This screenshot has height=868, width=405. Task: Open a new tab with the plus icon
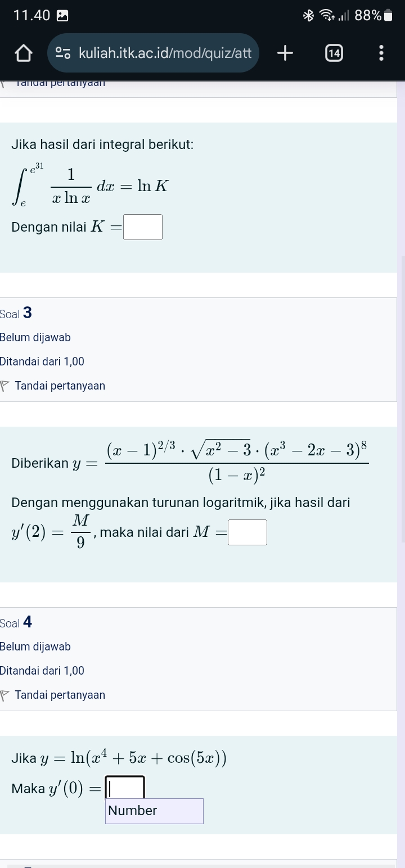pos(285,53)
